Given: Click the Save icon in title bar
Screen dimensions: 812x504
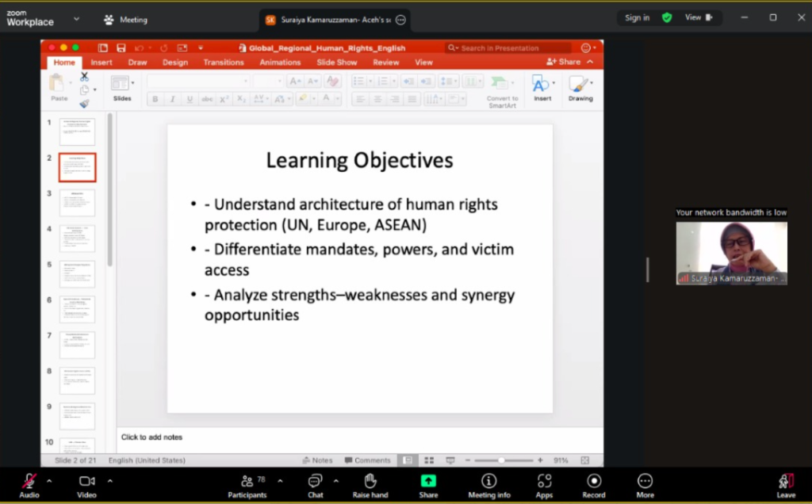Looking at the screenshot, I should [x=121, y=48].
